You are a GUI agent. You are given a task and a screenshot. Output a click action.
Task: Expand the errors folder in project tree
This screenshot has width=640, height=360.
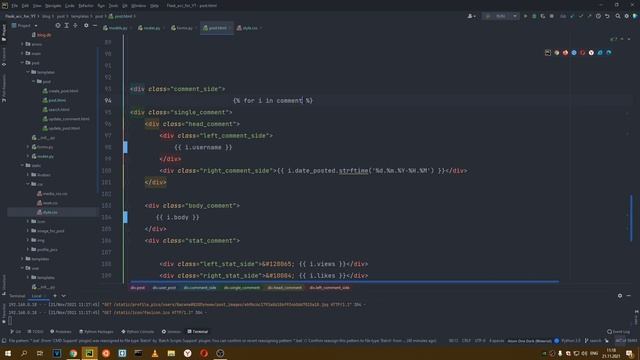pyautogui.click(x=22, y=44)
